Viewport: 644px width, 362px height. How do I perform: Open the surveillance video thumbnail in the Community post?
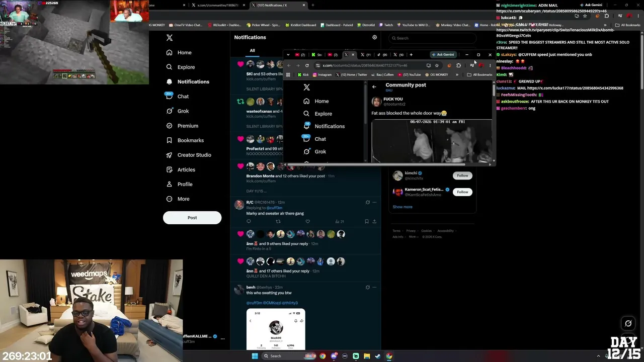(x=432, y=140)
